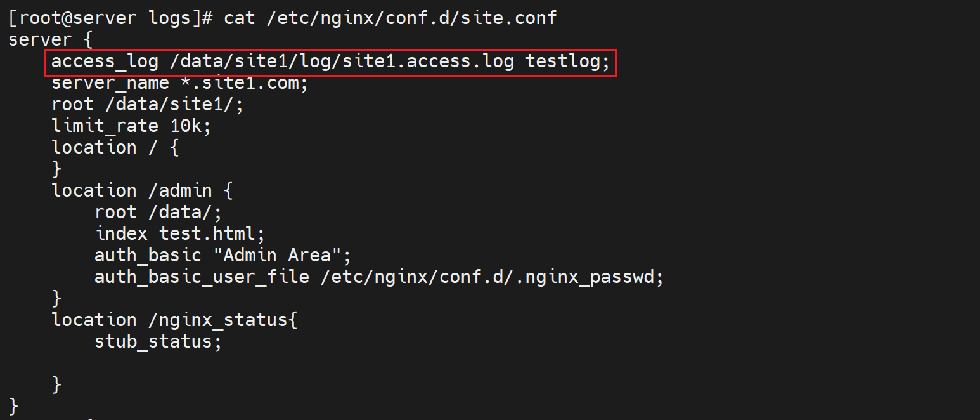
Task: Click the "Admin Area" quoted string
Action: (277, 255)
